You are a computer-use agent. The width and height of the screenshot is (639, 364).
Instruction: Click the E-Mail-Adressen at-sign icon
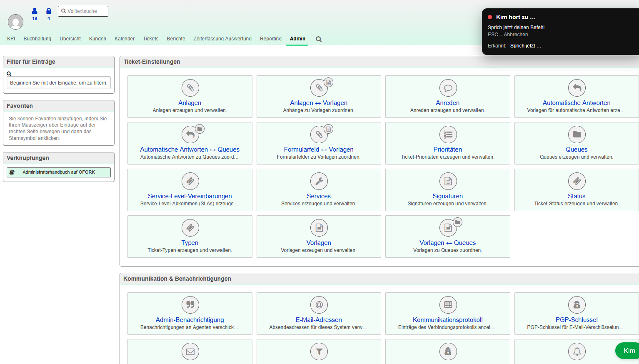click(x=319, y=305)
